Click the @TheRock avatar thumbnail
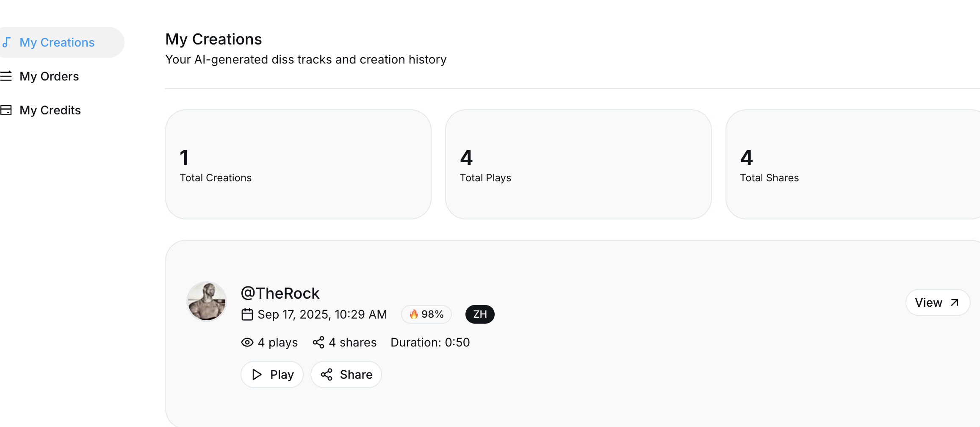The height and width of the screenshot is (427, 980). [x=207, y=302]
